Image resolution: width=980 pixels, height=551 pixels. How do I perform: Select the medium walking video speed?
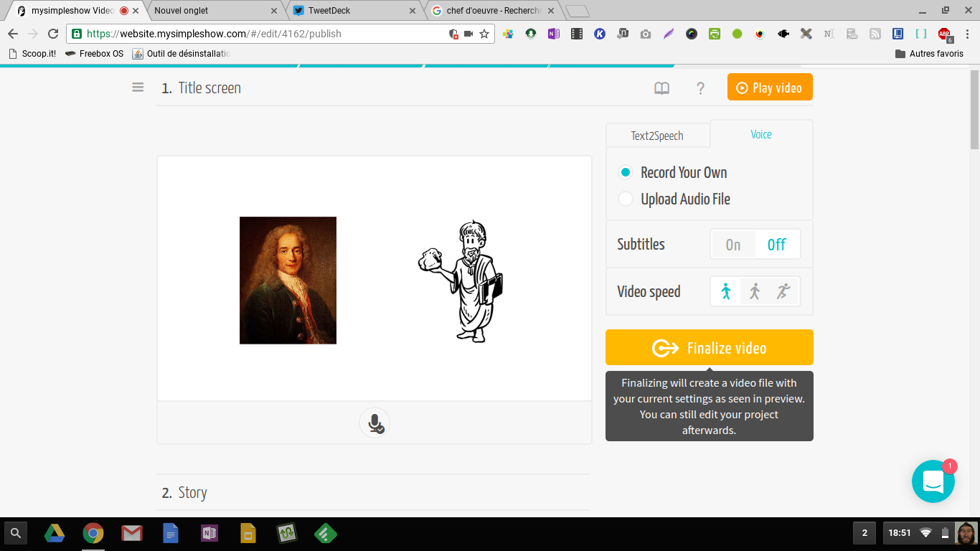(x=755, y=291)
